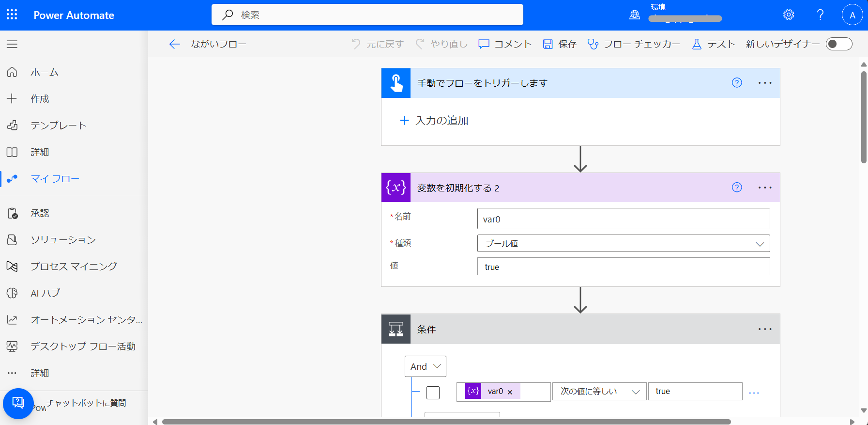Focus the 検索 search box
The width and height of the screenshot is (868, 425).
pos(367,15)
